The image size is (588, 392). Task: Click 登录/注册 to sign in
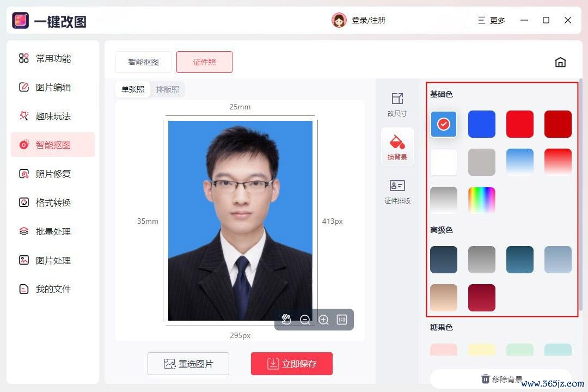click(368, 20)
